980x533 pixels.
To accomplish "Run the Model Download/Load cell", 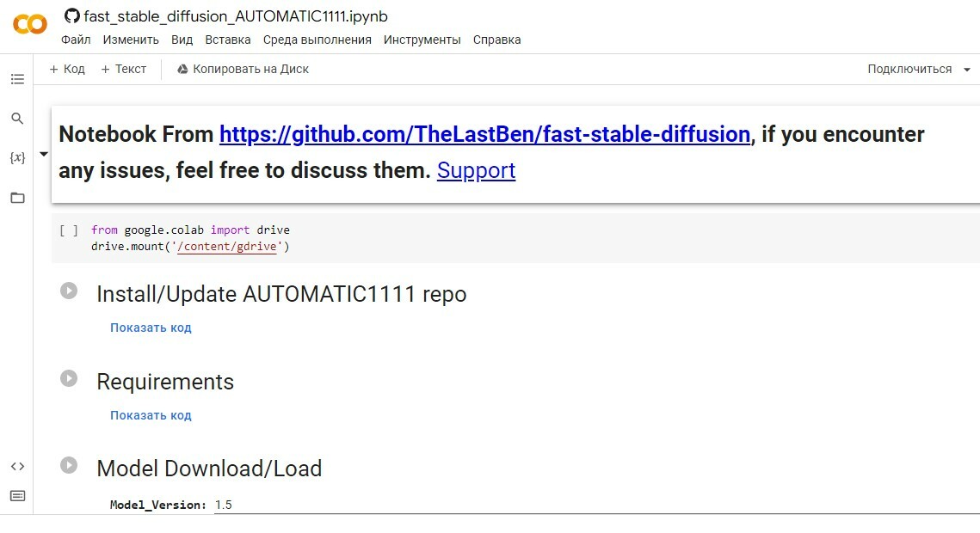I will pos(69,465).
